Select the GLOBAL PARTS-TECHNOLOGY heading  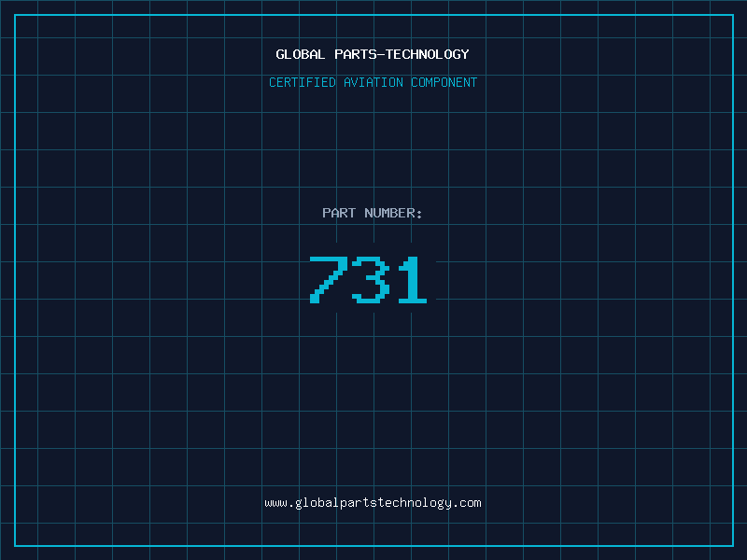[373, 54]
